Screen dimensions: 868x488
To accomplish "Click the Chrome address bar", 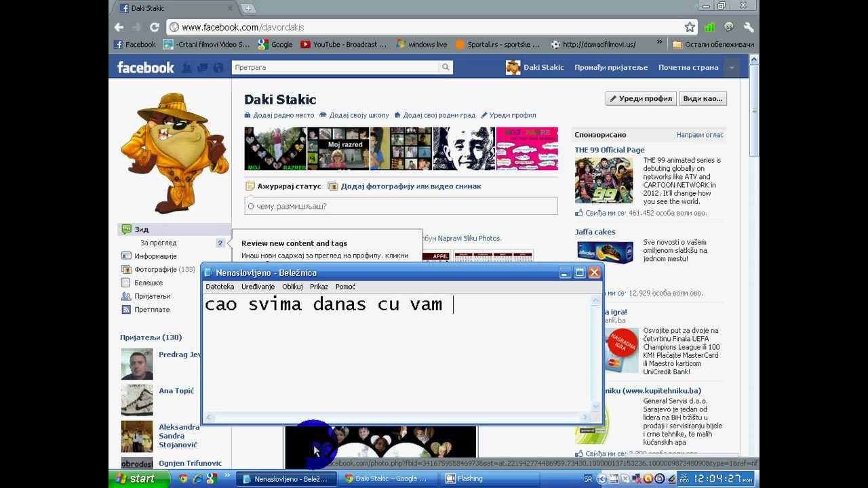I will [425, 27].
